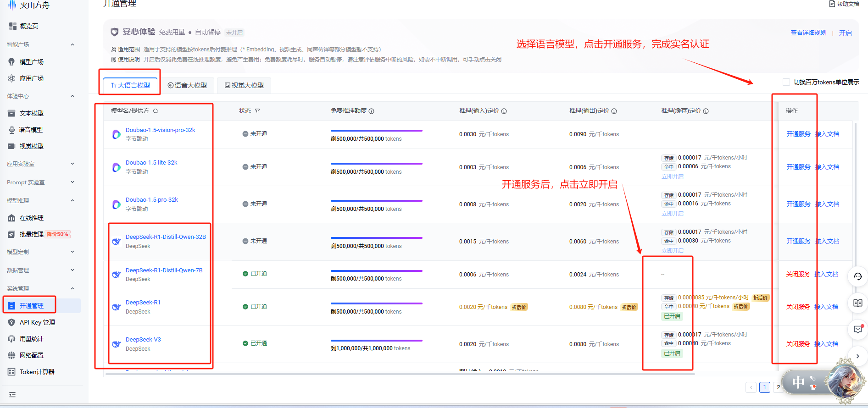The height and width of the screenshot is (408, 868).
Task: Open the 查看详细规则 link
Action: point(808,33)
